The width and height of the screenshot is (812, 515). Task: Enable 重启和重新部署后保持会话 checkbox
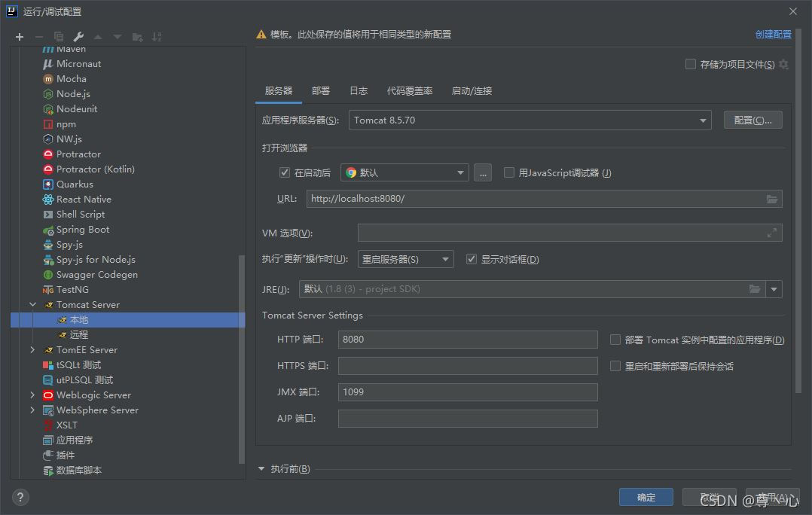(x=615, y=366)
